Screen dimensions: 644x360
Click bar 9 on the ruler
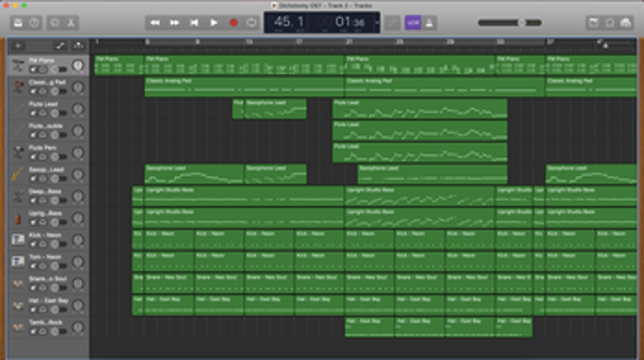click(198, 42)
